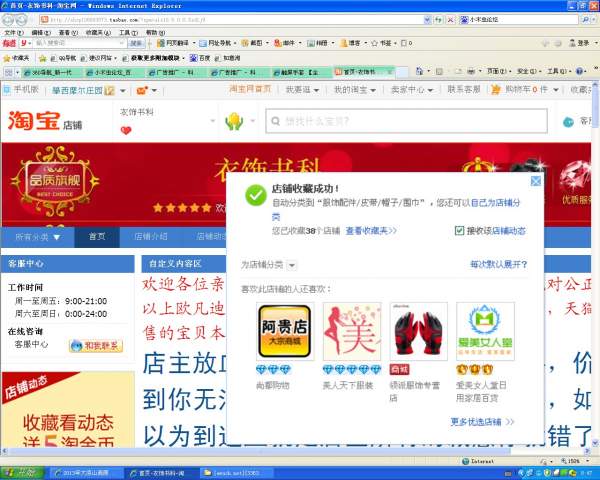Click the 收藏夹 favorites star button
Screen dimensions: 600x480
pos(16,58)
